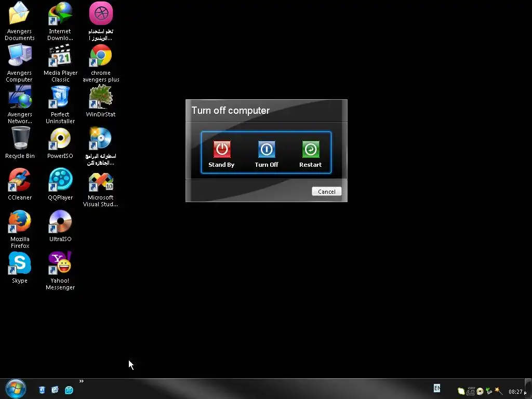Select the WinDirStat tree icon
The height and width of the screenshot is (399, 532).
click(x=101, y=97)
